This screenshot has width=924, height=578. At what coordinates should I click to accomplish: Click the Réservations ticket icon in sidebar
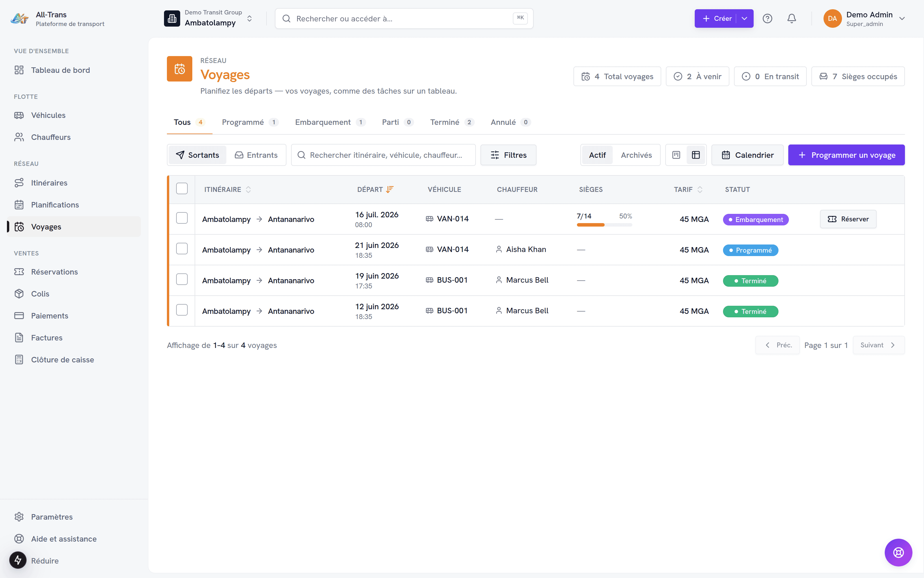19,272
